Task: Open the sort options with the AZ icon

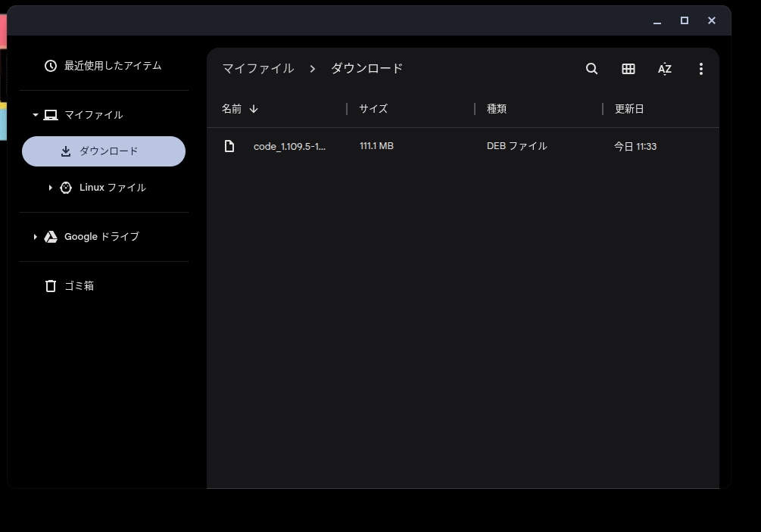Action: click(664, 69)
